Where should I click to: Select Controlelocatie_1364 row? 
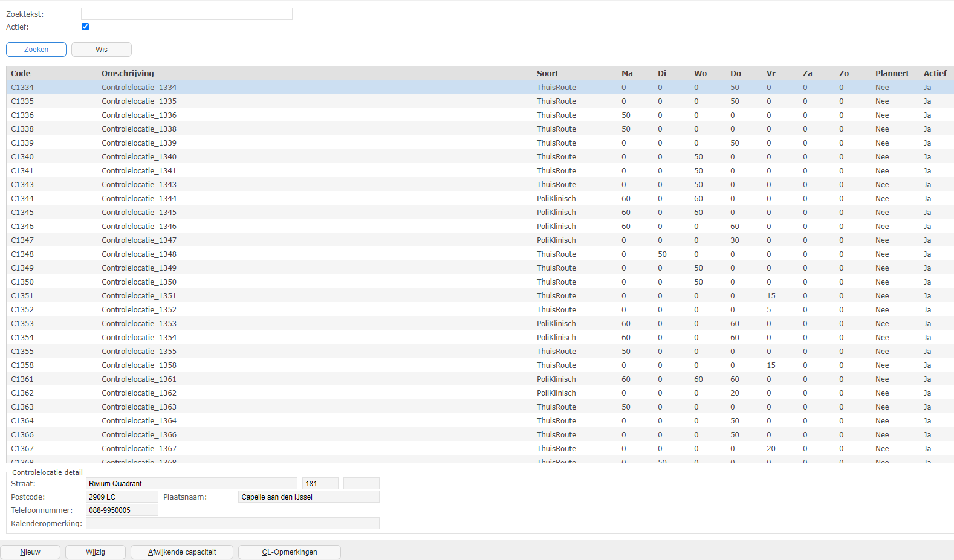[480, 421]
